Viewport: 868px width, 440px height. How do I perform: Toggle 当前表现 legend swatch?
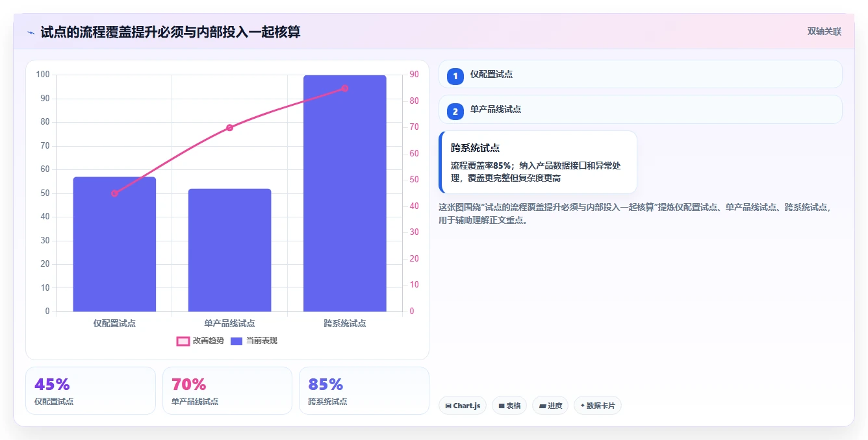(x=236, y=341)
